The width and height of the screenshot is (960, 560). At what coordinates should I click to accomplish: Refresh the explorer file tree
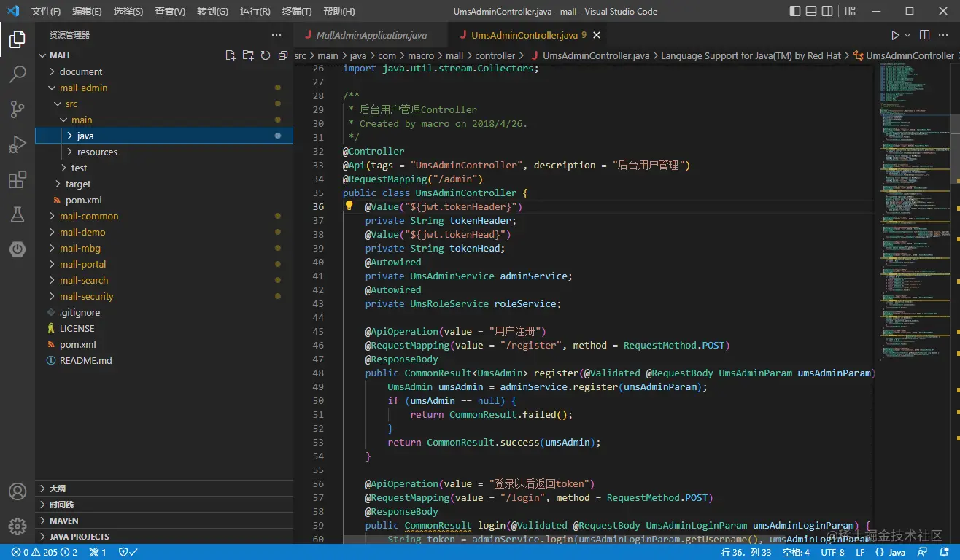[x=266, y=55]
